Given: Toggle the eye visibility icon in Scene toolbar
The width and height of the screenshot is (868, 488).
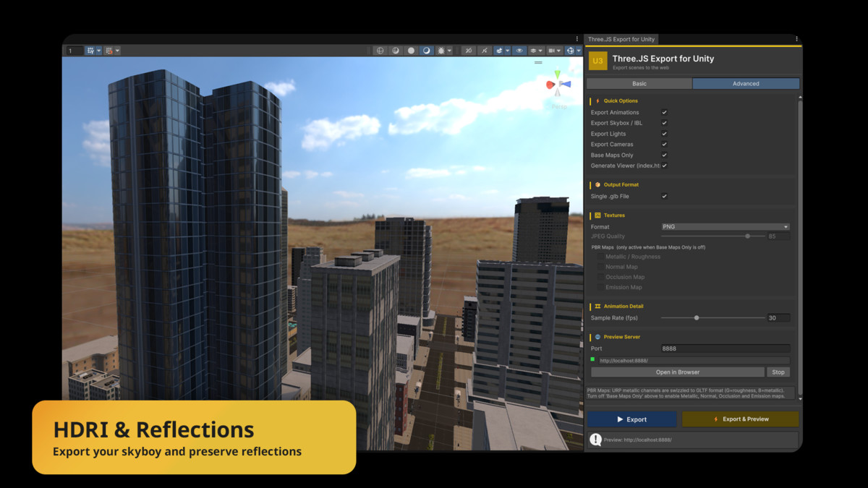Looking at the screenshot, I should pyautogui.click(x=519, y=51).
